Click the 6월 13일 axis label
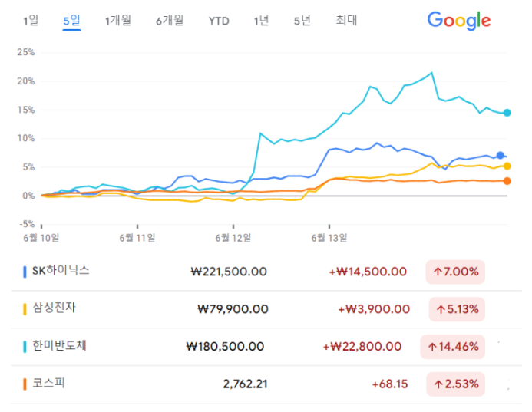Screen dimensions: 532x412 [x=329, y=238]
